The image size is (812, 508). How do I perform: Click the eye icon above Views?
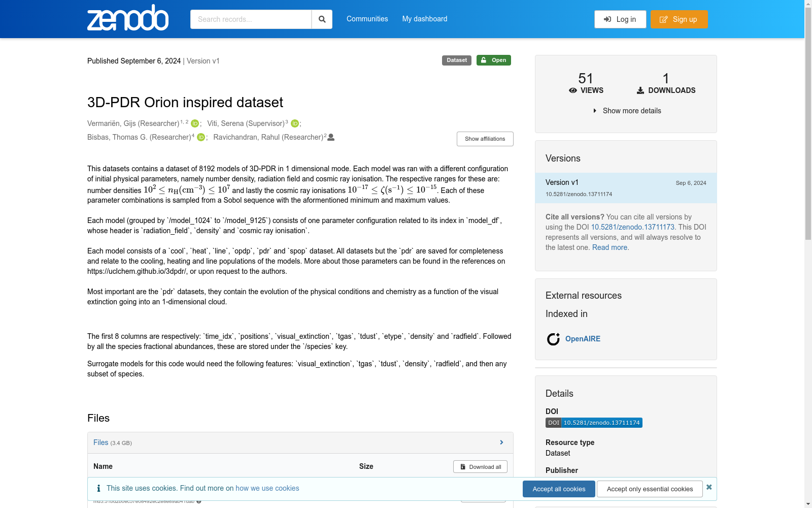pos(573,90)
